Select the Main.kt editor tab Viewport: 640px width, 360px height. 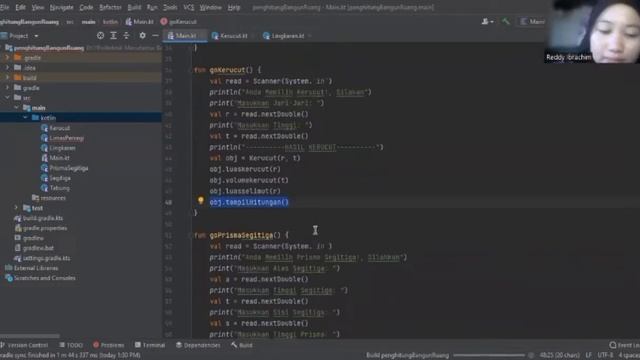point(185,36)
